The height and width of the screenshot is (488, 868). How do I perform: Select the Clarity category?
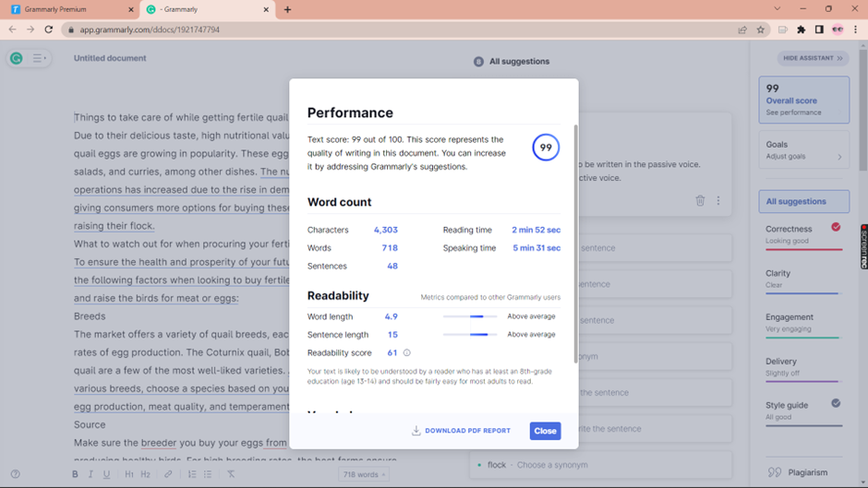[803, 280]
